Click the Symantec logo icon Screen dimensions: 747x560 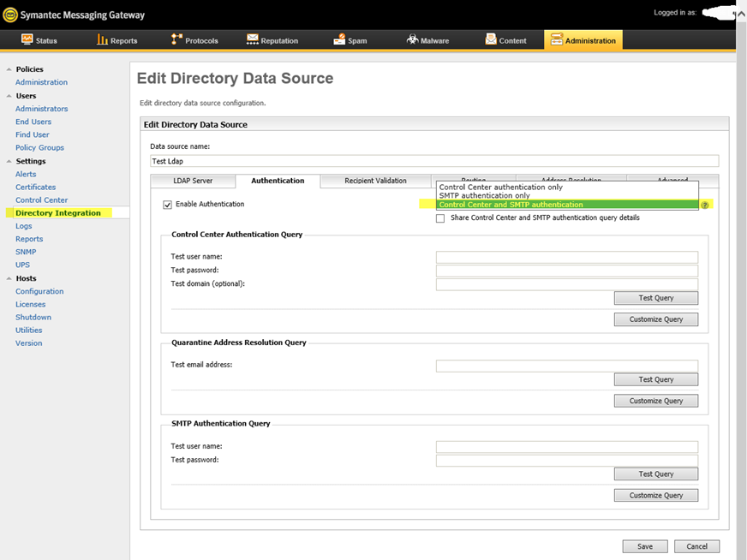tap(10, 15)
